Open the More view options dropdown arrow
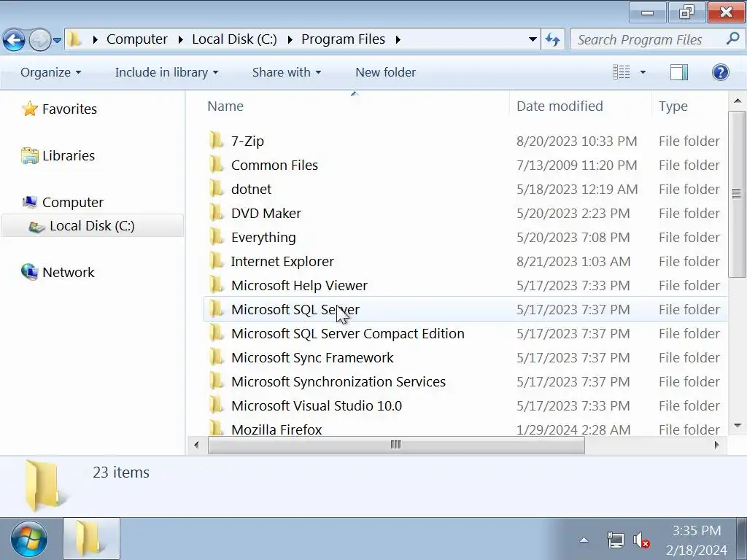 643,72
